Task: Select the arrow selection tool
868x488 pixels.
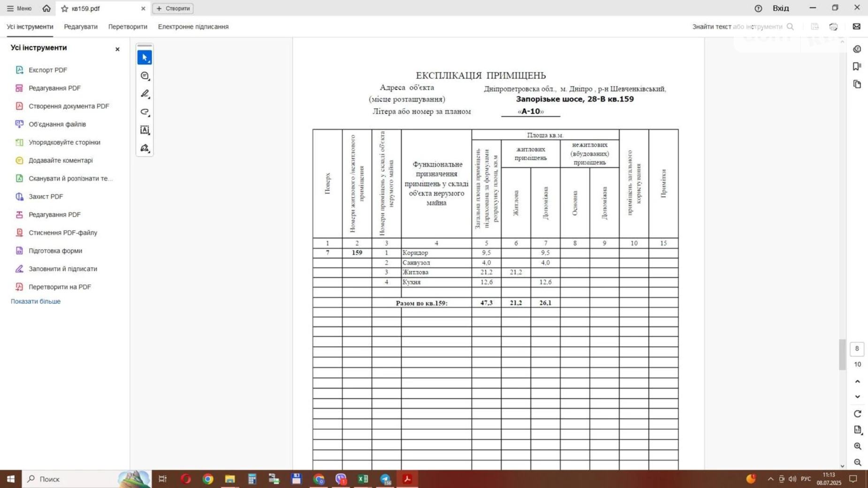Action: [145, 57]
